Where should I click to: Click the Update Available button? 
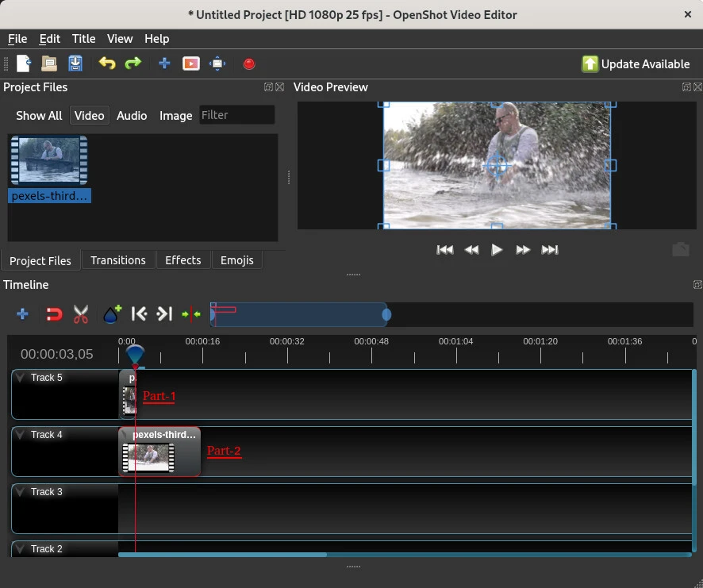636,64
